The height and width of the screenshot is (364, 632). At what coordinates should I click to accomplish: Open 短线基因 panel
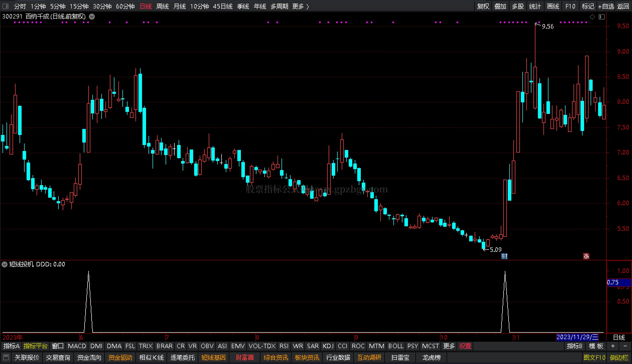214,357
